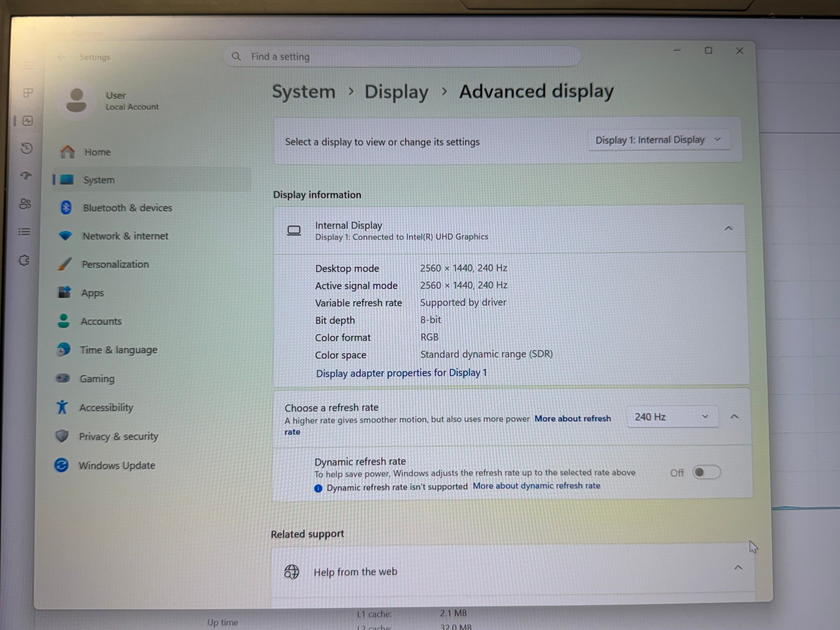Open Privacy & security shield icon
The width and height of the screenshot is (840, 630).
62,436
